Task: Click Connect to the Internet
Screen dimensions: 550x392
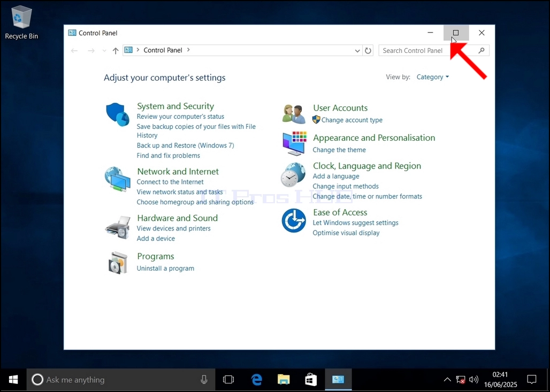Action: [170, 182]
